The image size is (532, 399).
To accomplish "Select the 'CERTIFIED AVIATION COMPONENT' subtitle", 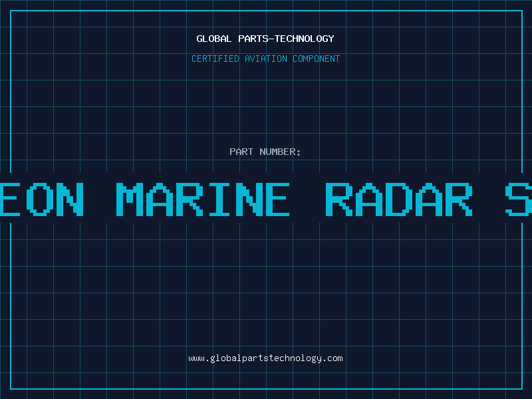I will tap(265, 59).
